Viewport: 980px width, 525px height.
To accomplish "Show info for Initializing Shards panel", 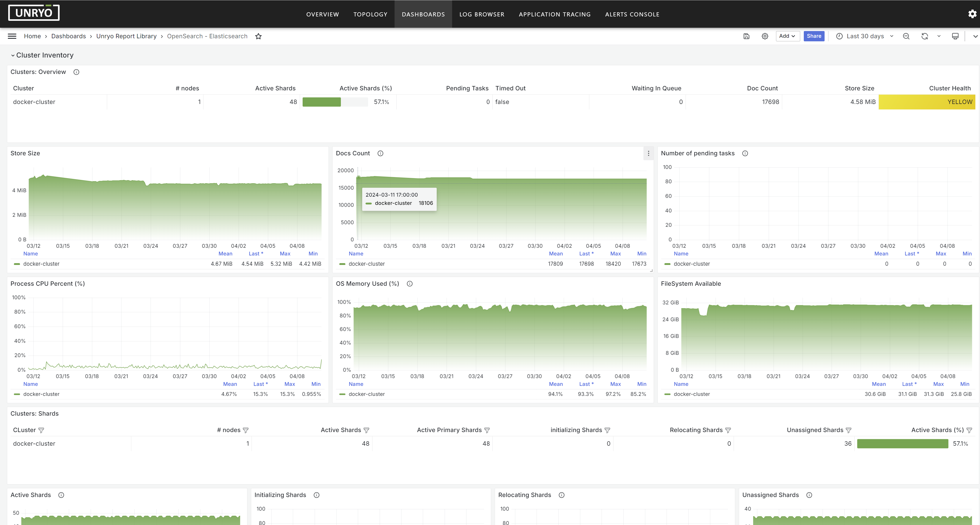I will point(316,495).
